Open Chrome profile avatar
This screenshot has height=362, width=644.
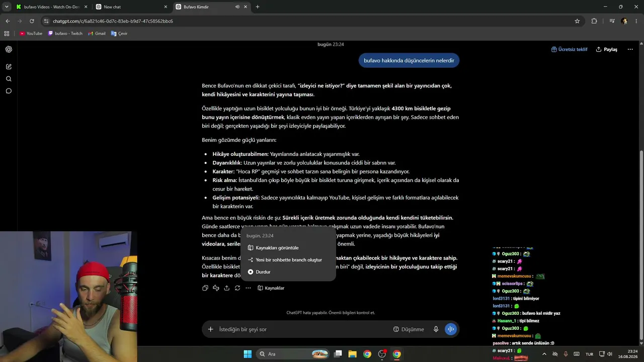pyautogui.click(x=624, y=21)
